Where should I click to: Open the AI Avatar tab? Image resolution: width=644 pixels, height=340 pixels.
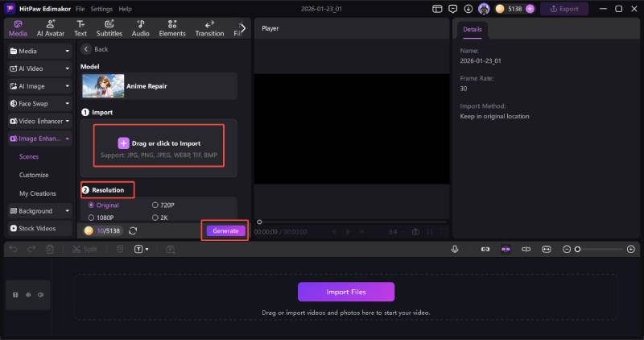pos(51,28)
